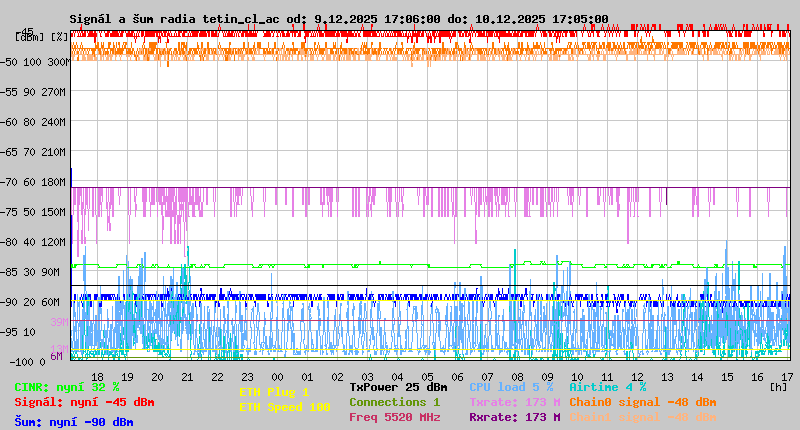Click the 'Freq 5520 MHz' legend label

[394, 417]
